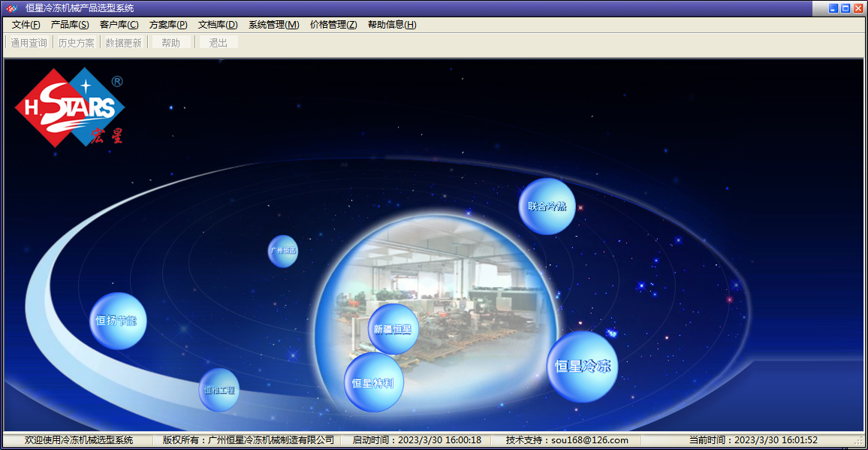Expand the 客户库(C) menu

click(x=119, y=25)
